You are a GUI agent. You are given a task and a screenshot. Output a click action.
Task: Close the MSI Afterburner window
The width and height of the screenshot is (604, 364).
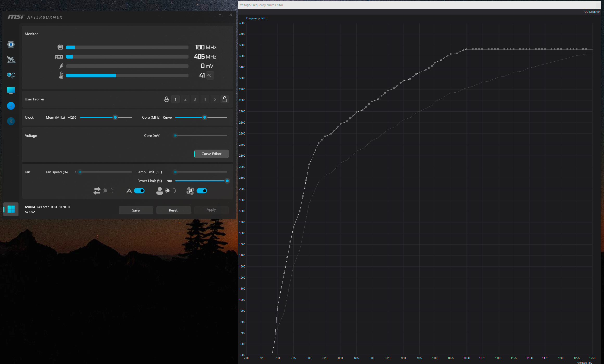click(x=230, y=15)
